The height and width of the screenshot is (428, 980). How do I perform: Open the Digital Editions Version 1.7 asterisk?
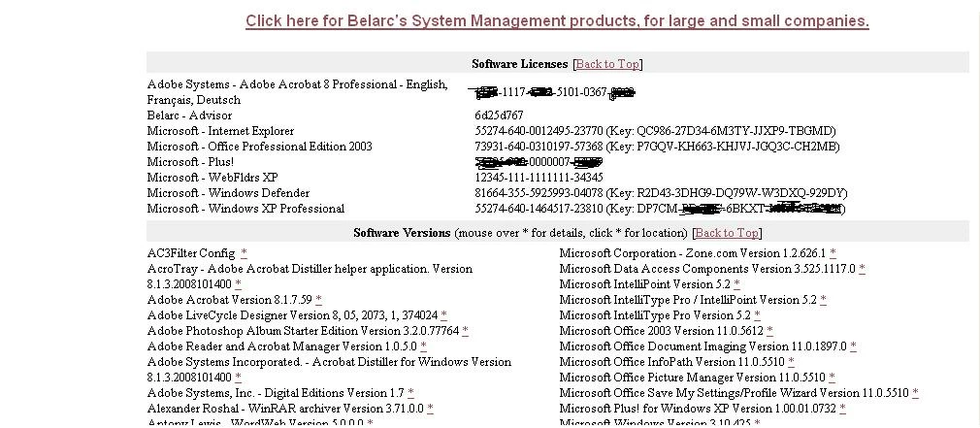(410, 393)
